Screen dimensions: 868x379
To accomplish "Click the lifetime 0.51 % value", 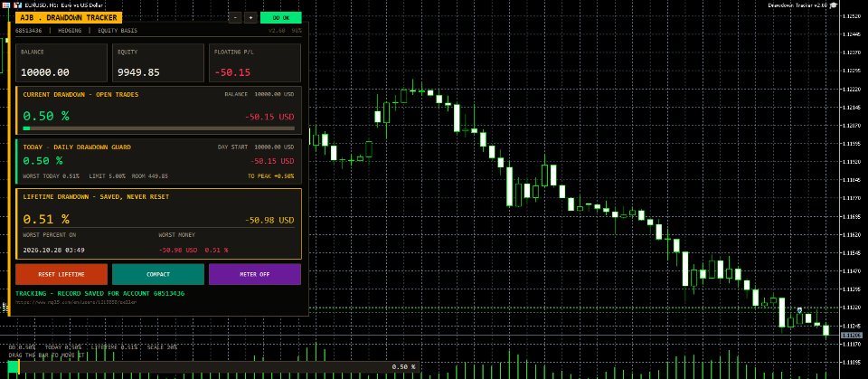I will (x=46, y=220).
